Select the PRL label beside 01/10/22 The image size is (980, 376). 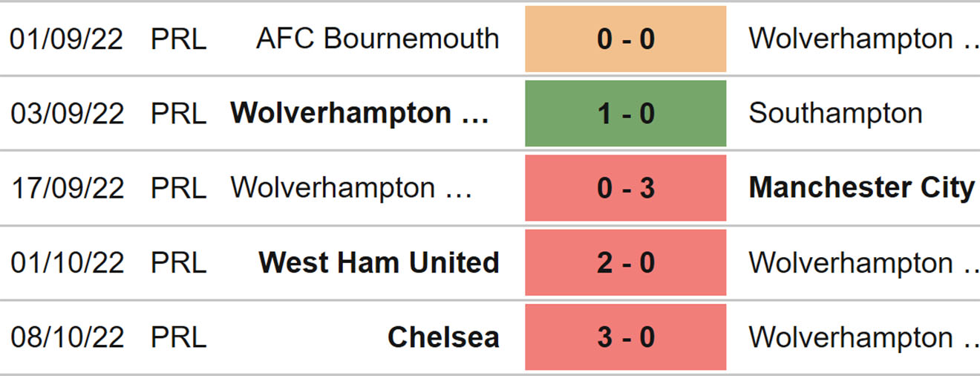click(178, 263)
